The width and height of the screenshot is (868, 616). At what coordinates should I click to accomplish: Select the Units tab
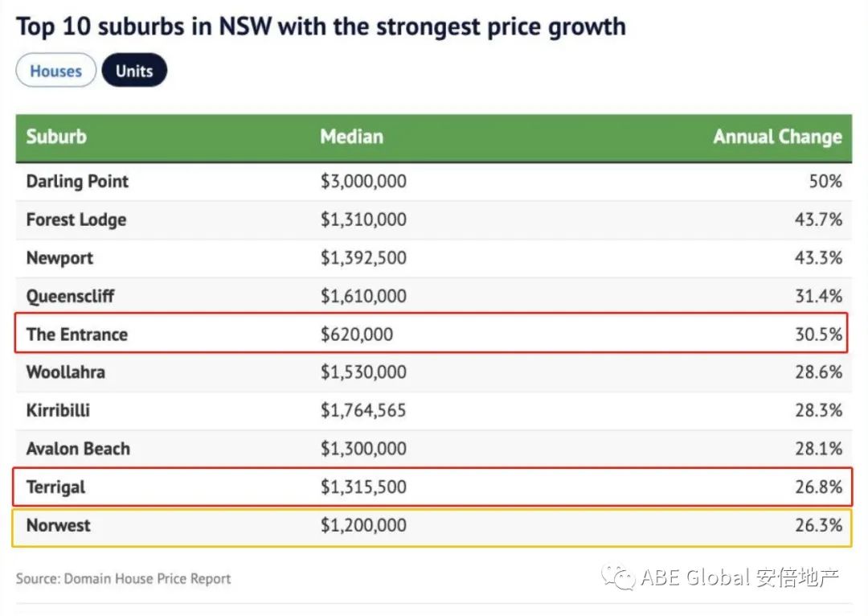tap(133, 71)
